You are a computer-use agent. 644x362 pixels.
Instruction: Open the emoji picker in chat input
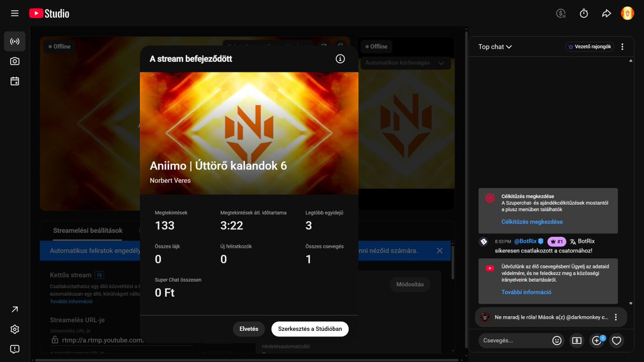point(557,340)
